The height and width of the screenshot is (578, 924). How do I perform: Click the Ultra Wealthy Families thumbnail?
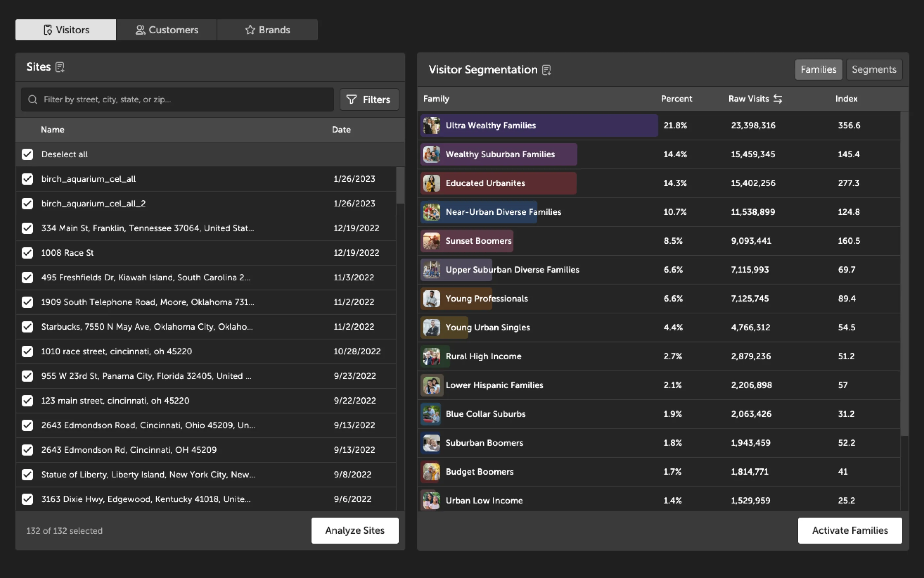pyautogui.click(x=431, y=126)
